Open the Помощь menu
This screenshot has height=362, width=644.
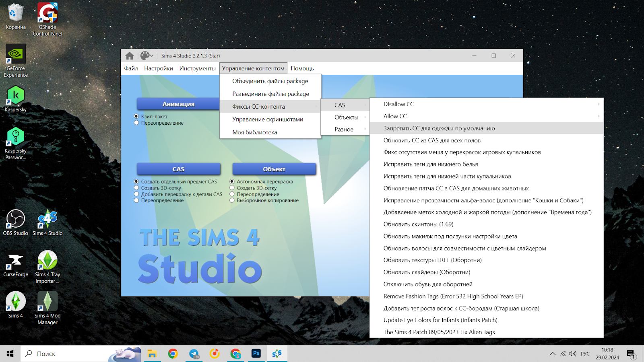tap(302, 68)
